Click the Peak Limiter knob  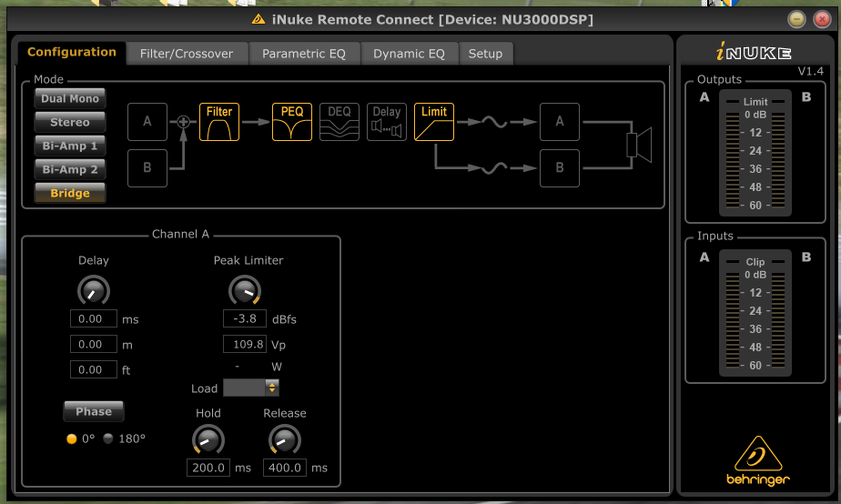(245, 291)
